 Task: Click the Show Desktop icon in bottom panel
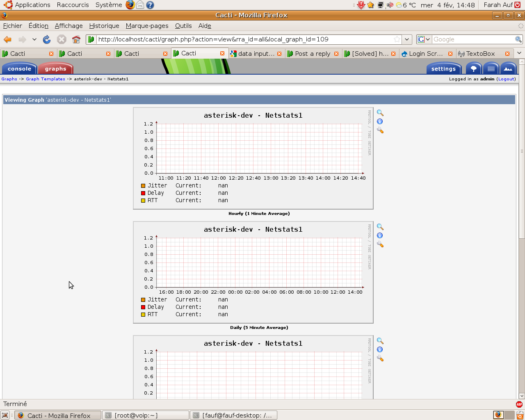[x=5, y=415]
